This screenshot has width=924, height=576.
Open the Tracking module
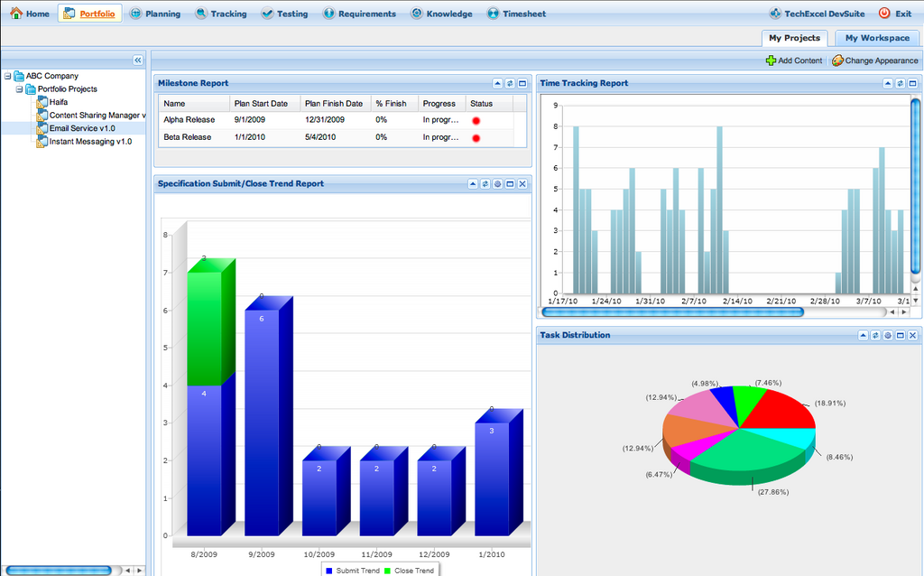click(x=221, y=14)
